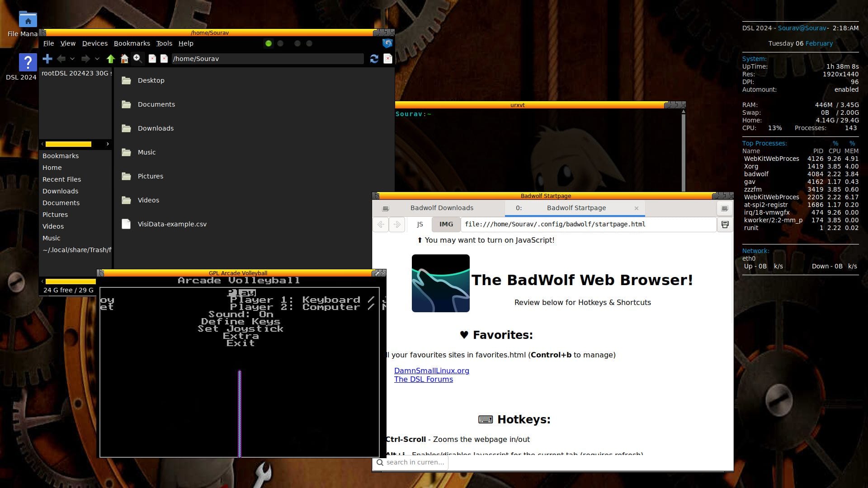Viewport: 868px width, 488px height.
Task: Visit The DSL Forums link
Action: click(x=423, y=379)
